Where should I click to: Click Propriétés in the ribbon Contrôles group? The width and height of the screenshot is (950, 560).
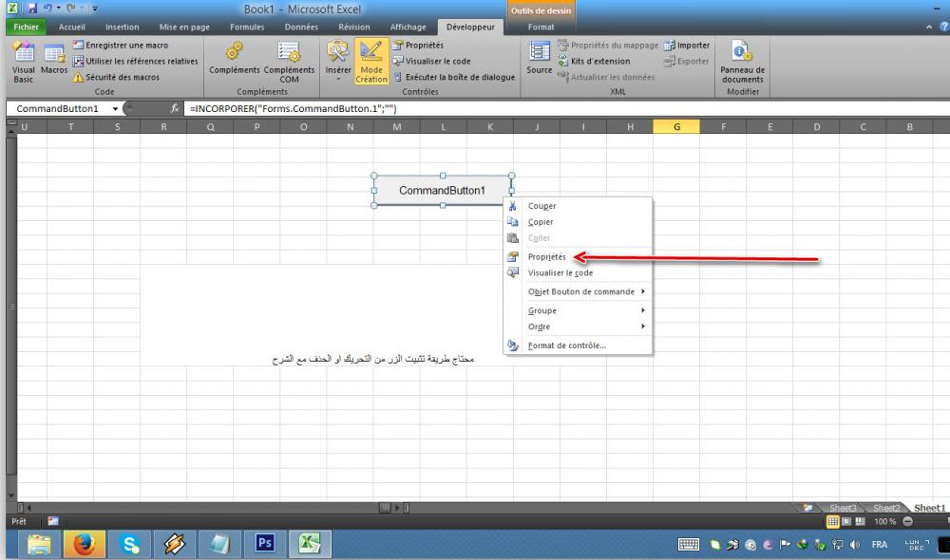pos(418,45)
